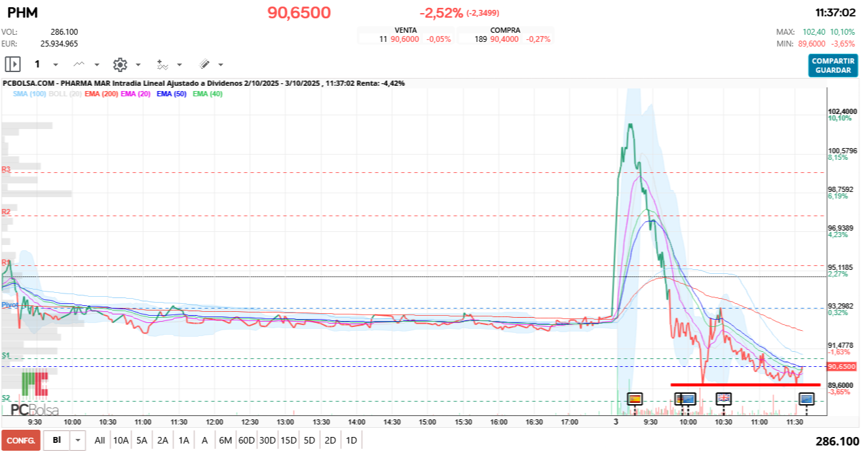Select the drawing pencil tool icon
Screen dimensions: 868x454
click(204, 64)
